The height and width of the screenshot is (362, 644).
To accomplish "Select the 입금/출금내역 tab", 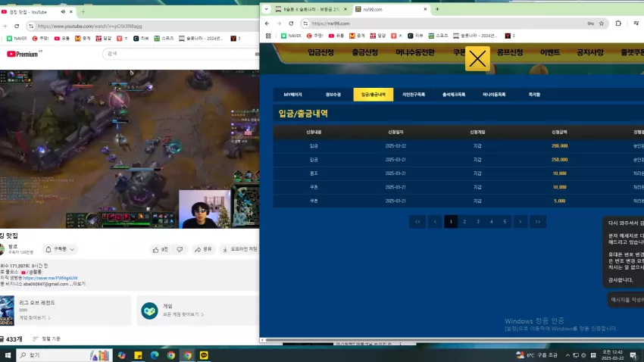I will (x=373, y=95).
